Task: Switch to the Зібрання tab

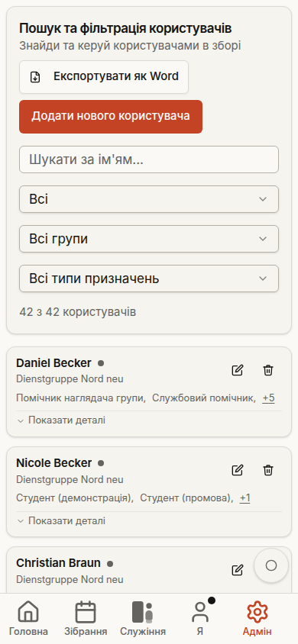Action: (86, 619)
